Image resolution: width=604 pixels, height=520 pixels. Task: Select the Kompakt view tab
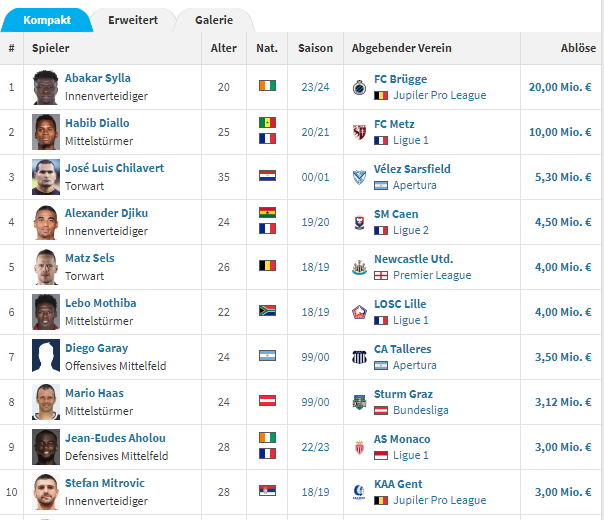(47, 19)
